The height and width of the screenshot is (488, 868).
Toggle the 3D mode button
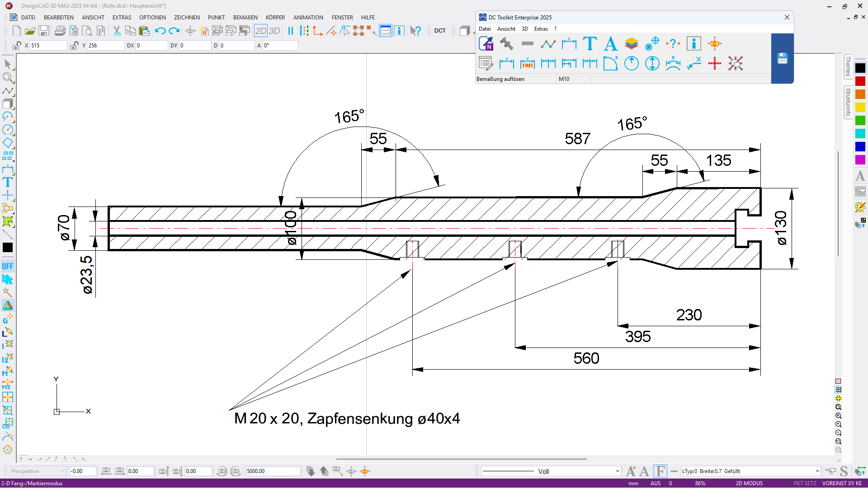(x=274, y=31)
